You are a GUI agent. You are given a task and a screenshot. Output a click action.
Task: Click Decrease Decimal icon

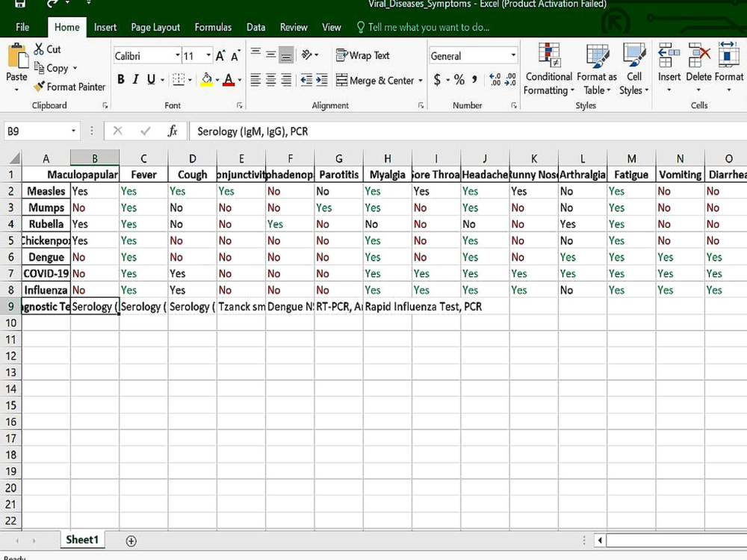510,80
